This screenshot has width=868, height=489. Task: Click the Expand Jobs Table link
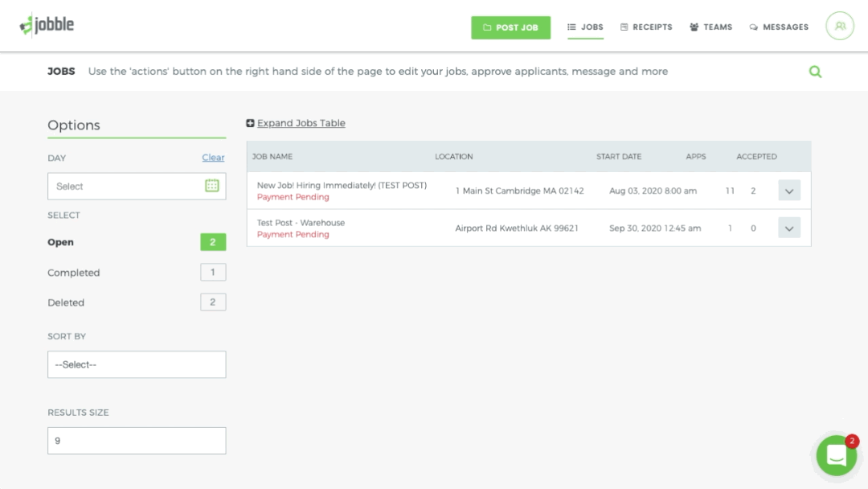(x=301, y=123)
